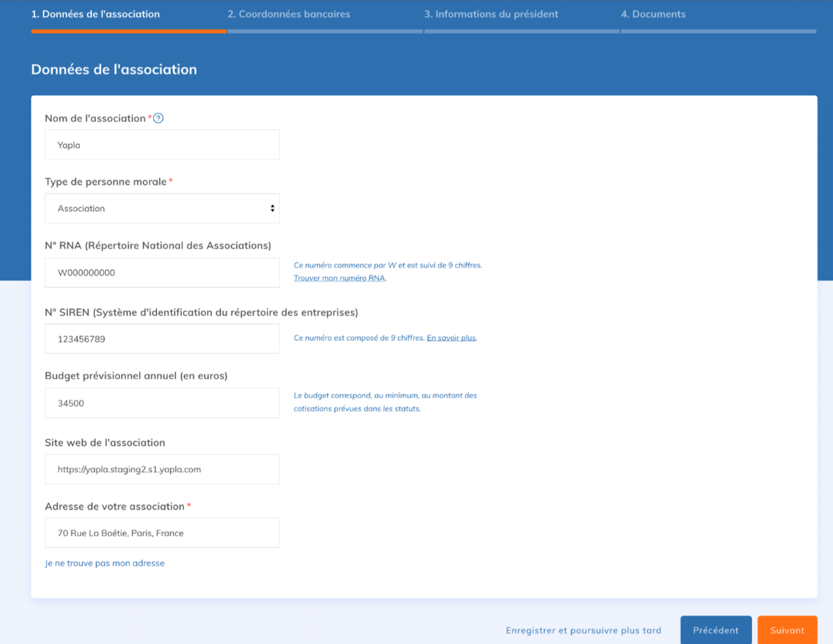Click the Suivant button
Image resolution: width=833 pixels, height=644 pixels.
click(x=787, y=630)
